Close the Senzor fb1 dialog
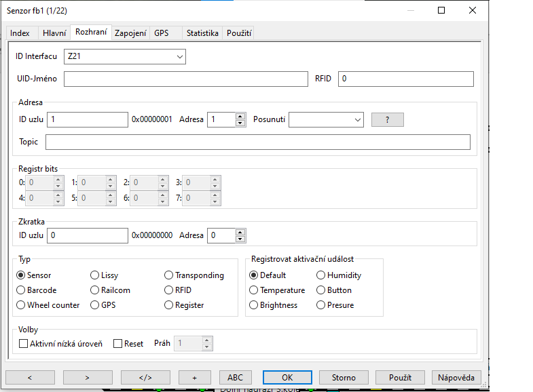 473,11
